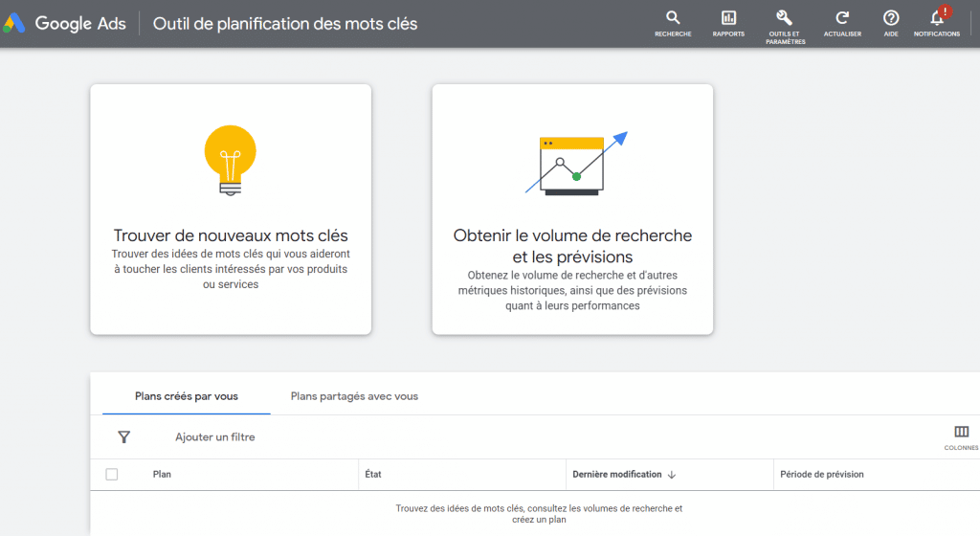Switch to Plans partagés avec vous tab
This screenshot has width=980, height=536.
pyautogui.click(x=354, y=396)
